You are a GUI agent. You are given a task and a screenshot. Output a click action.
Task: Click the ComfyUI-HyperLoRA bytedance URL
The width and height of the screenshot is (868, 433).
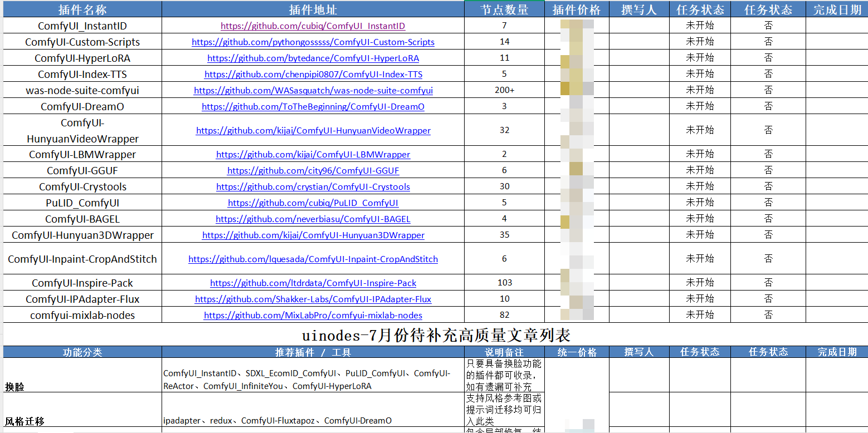[313, 58]
